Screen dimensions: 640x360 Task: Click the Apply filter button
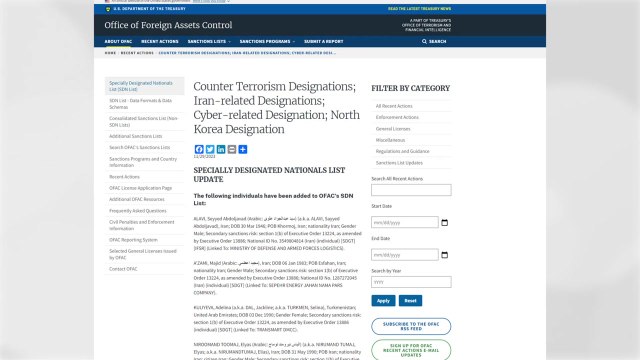click(383, 300)
